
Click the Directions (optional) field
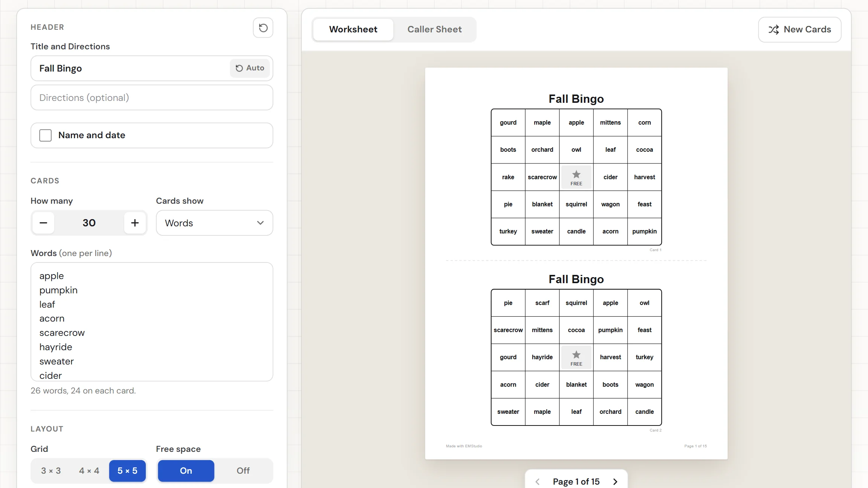tap(152, 98)
